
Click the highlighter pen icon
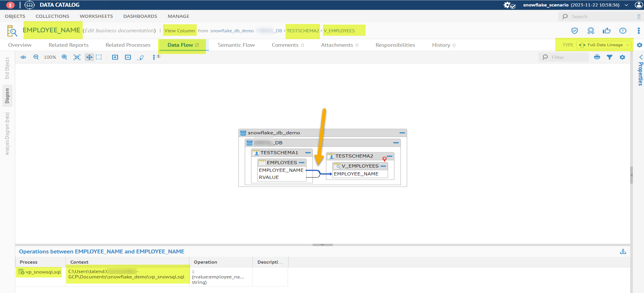click(x=141, y=57)
